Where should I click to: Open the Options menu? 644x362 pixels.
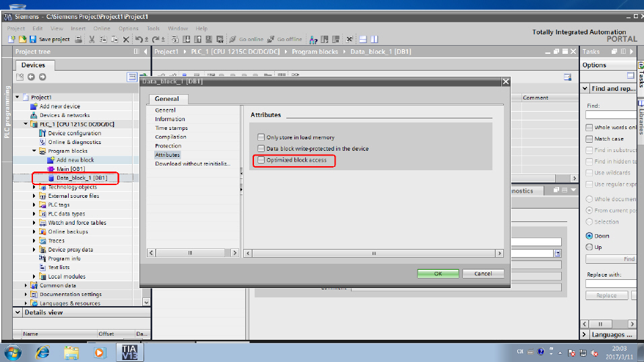point(128,28)
